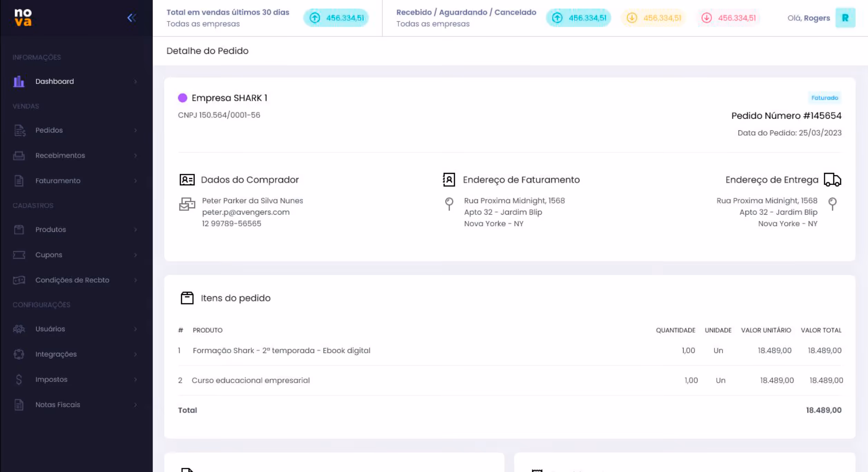Viewport: 868px width, 472px height.
Task: Collapse sidebar with double chevron icon
Action: [131, 18]
